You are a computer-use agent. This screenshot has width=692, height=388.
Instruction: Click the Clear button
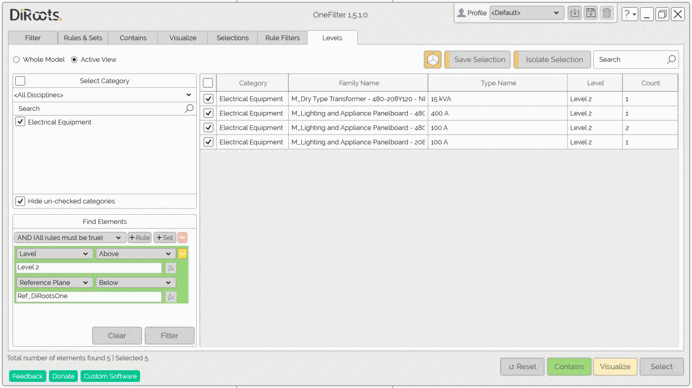coord(117,335)
